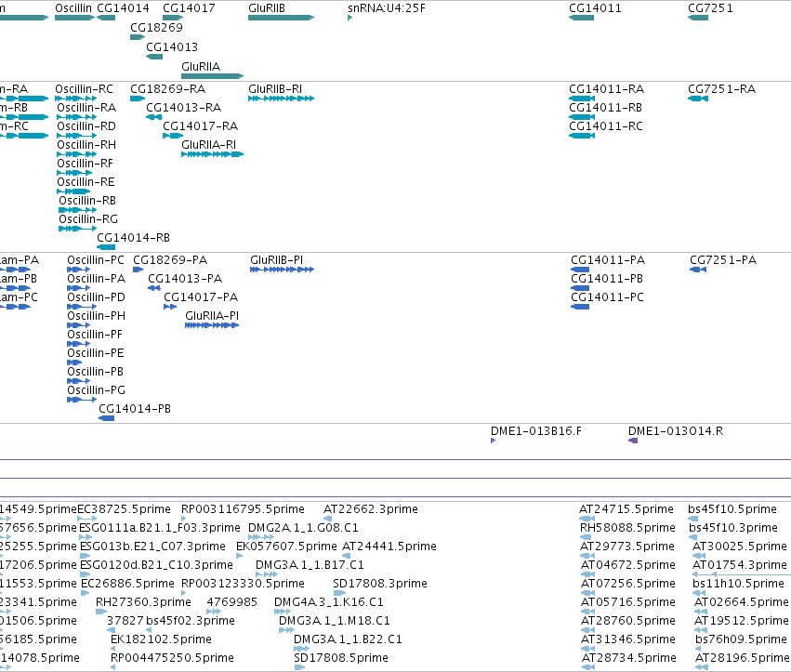The width and height of the screenshot is (791, 672).
Task: Select the Oscillin-PG protein
Action: (97, 390)
